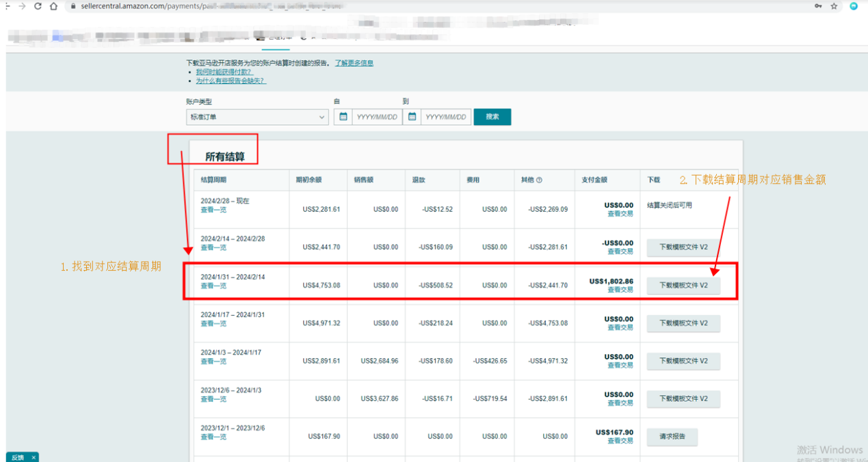Bookmark this page with the star icon
The image size is (868, 462).
pos(834,6)
